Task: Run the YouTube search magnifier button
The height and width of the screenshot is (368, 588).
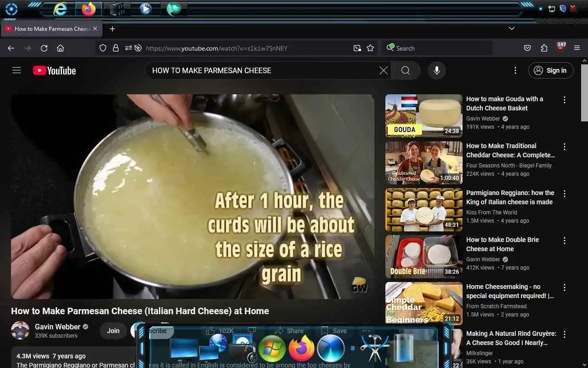Action: point(405,70)
